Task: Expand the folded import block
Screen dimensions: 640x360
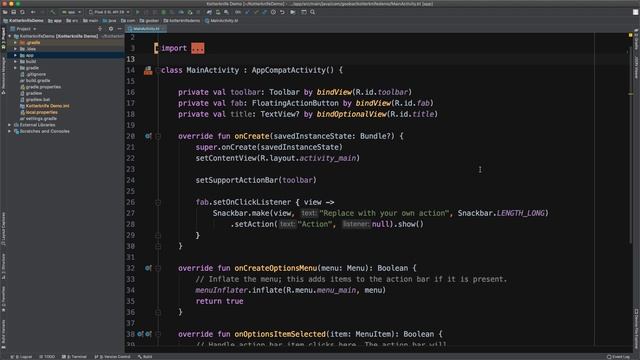Action: 198,48
